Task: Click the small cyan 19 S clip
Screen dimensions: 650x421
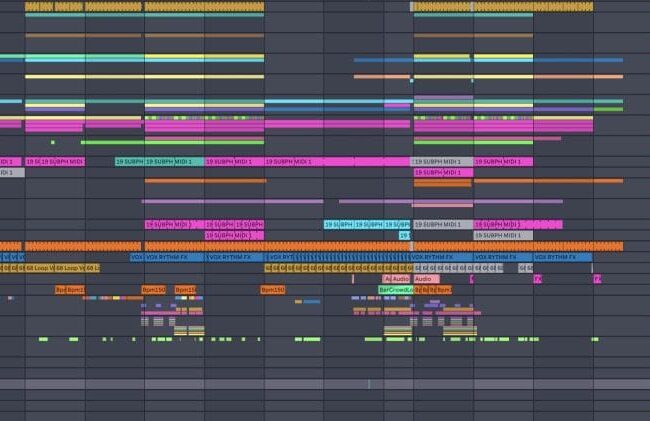Action: tap(405, 236)
